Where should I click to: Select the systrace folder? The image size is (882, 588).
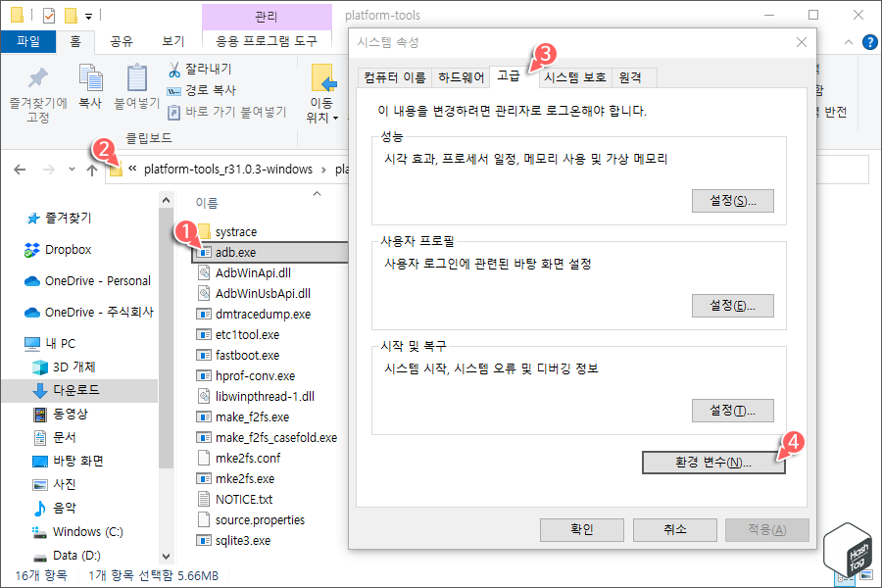[226, 232]
